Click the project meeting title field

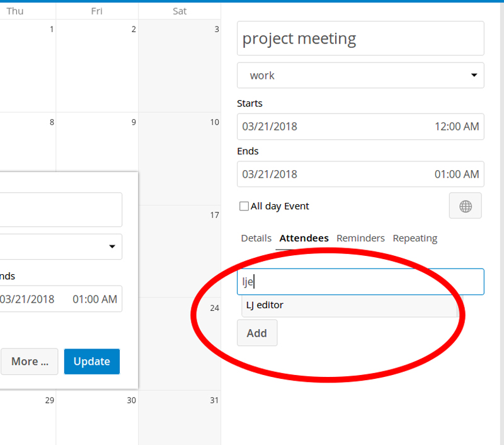coord(360,38)
